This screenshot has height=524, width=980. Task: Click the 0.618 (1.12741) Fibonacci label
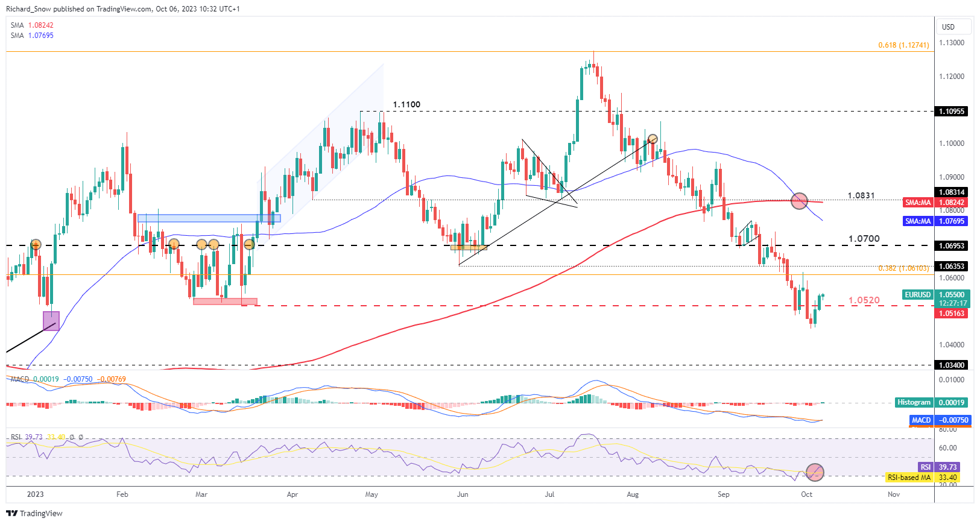pos(903,45)
